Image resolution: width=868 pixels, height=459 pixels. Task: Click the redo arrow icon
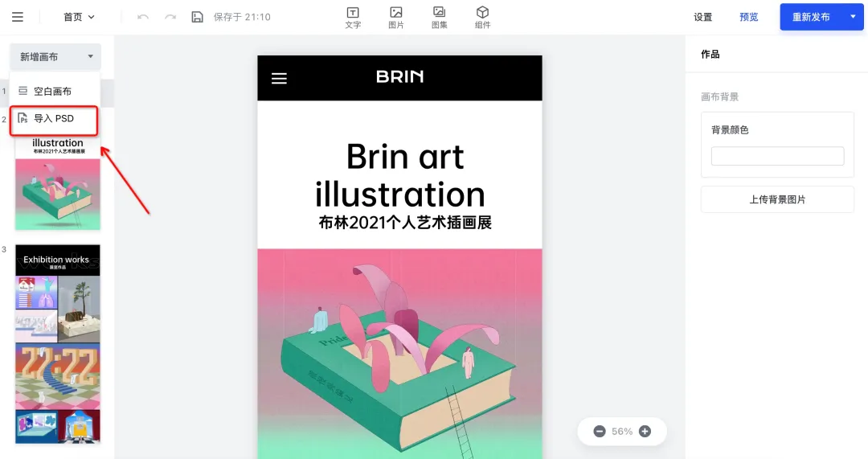point(170,17)
